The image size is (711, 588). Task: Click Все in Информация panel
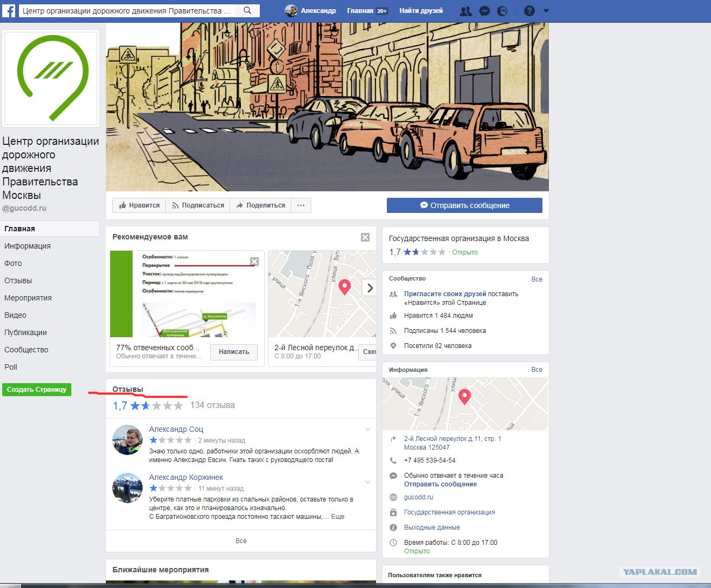(x=536, y=370)
